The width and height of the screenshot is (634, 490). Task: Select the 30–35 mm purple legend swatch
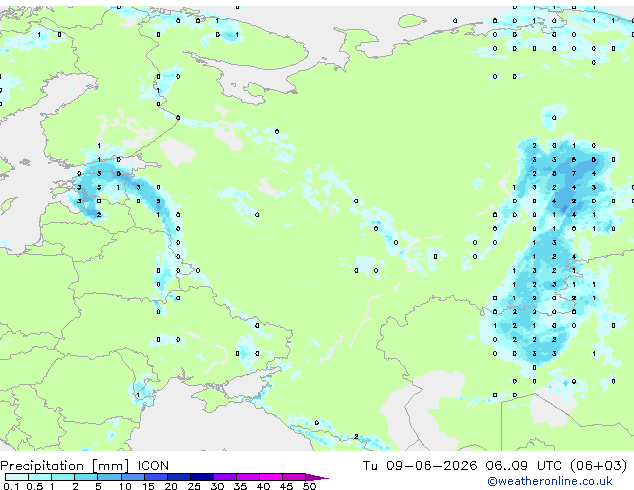coord(224,477)
